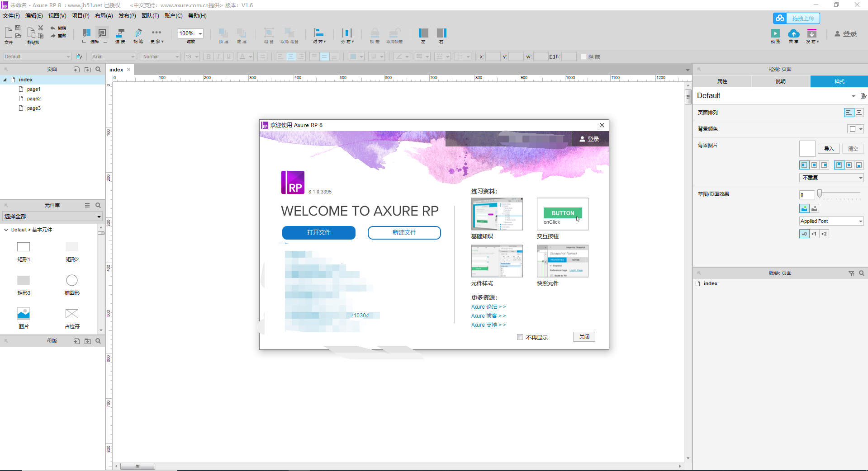The image size is (868, 471).
Task: Switch to the 属性 tab
Action: [722, 81]
